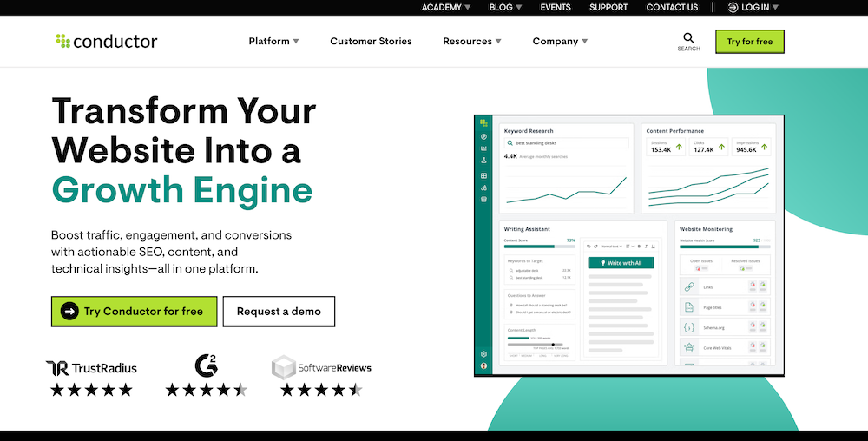The image size is (868, 441).
Task: Toggle underline in Writing Assistant editor
Action: click(654, 247)
